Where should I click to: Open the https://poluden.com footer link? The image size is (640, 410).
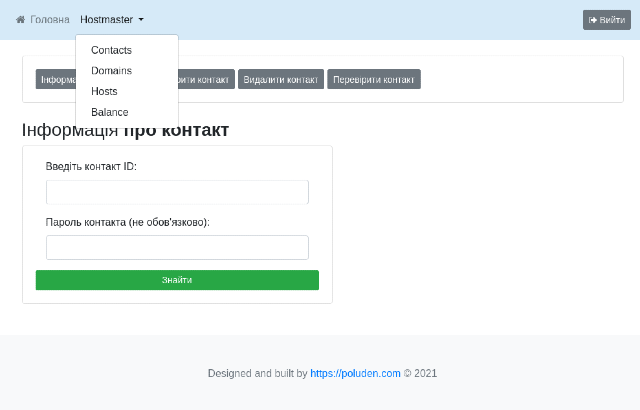pyautogui.click(x=355, y=374)
